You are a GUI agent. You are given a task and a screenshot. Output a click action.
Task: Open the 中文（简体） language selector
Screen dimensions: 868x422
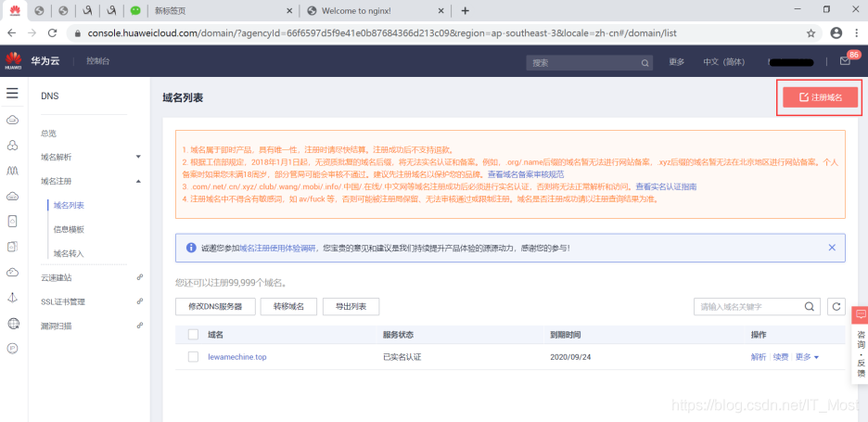723,62
